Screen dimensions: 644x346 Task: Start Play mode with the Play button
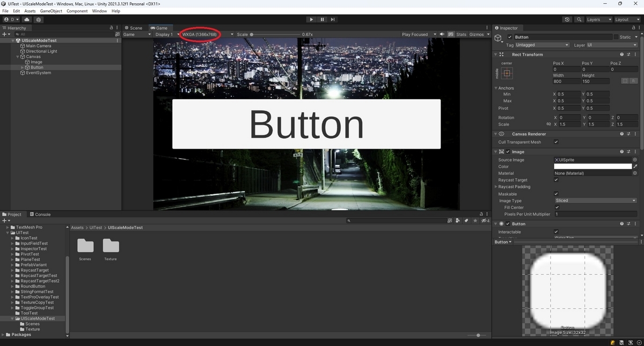tap(311, 19)
